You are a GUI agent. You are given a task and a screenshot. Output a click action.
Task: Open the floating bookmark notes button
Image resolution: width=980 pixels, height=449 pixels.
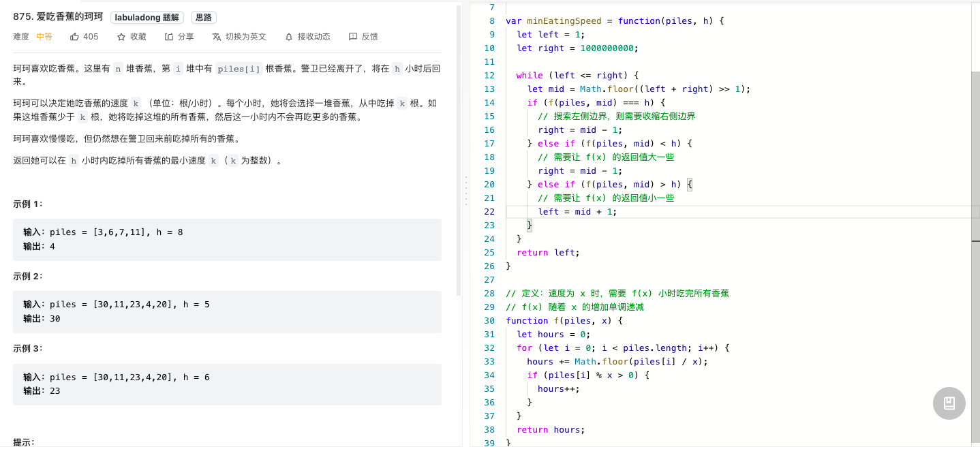(x=949, y=403)
